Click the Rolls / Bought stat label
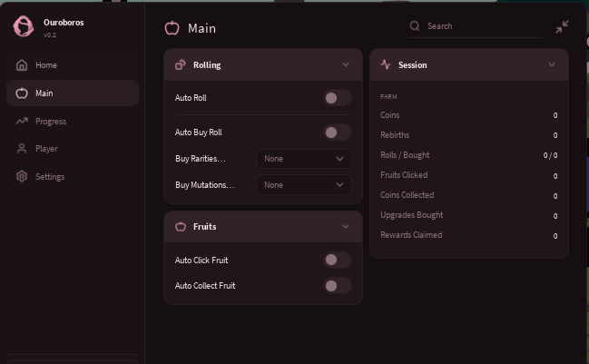The height and width of the screenshot is (364, 589). (405, 154)
